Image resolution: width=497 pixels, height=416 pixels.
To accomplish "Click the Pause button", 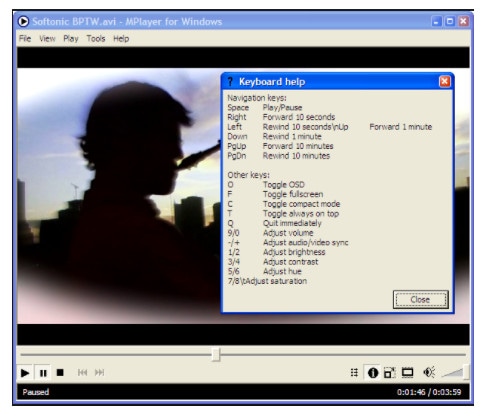I will (x=43, y=373).
